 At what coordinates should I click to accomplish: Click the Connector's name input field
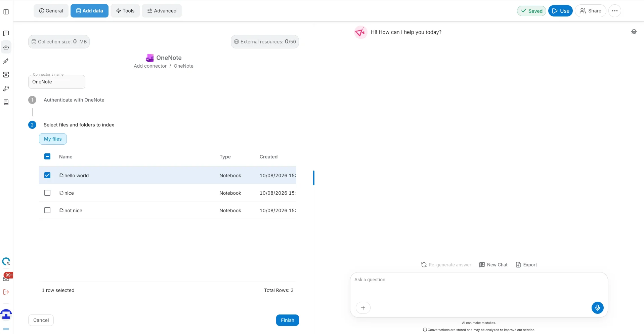[x=57, y=82]
